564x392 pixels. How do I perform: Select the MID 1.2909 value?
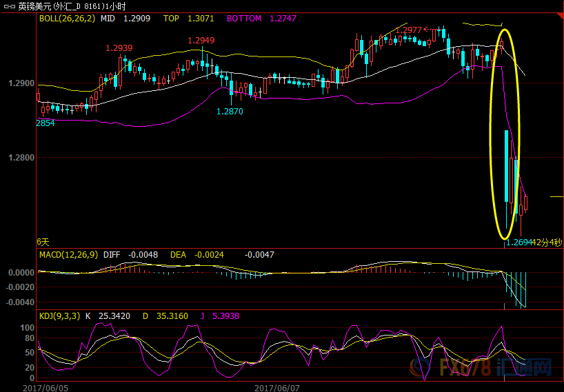point(125,19)
